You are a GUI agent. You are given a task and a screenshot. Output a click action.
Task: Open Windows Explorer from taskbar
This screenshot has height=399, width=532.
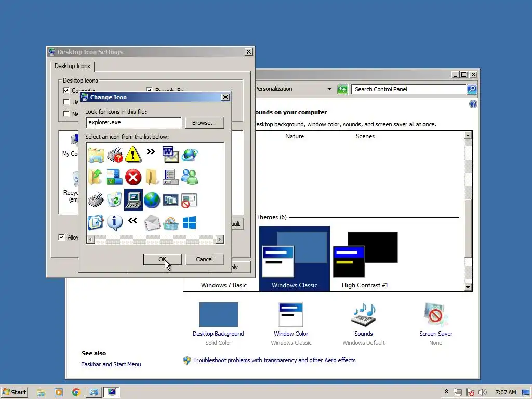[41, 392]
